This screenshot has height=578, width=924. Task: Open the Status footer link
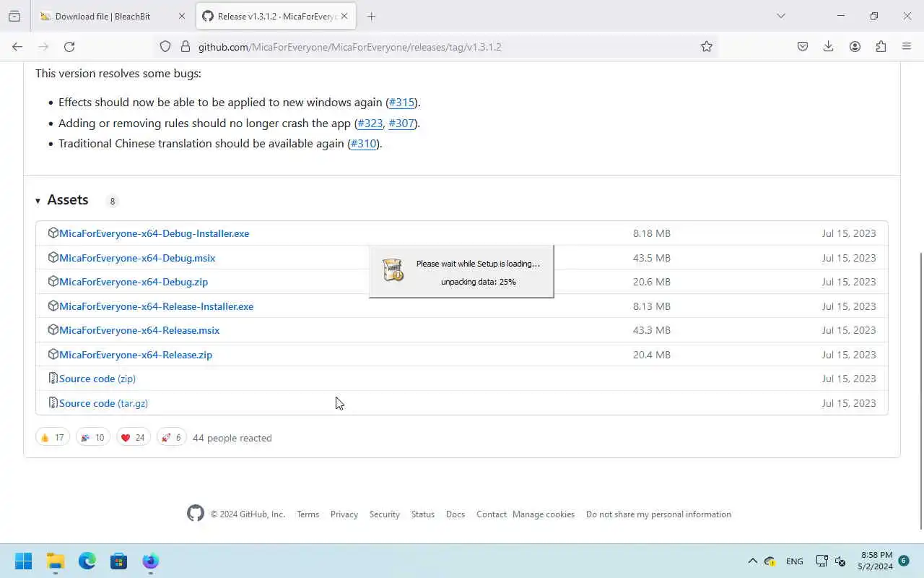click(x=423, y=514)
